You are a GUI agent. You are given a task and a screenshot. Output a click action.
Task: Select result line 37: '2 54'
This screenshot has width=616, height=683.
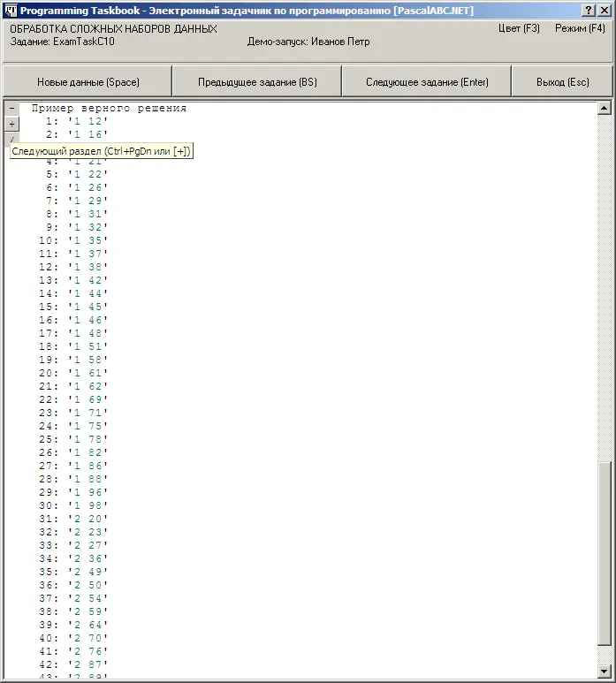pyautogui.click(x=72, y=598)
